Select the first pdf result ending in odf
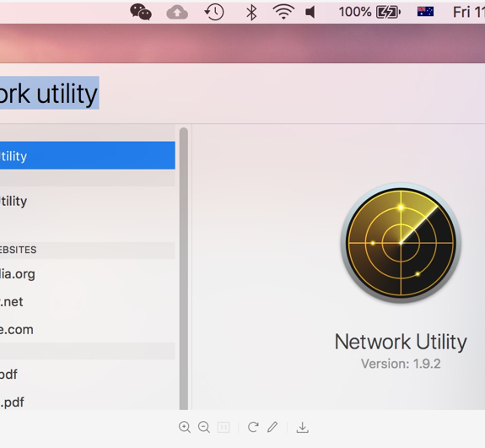485x448 pixels. (88, 374)
